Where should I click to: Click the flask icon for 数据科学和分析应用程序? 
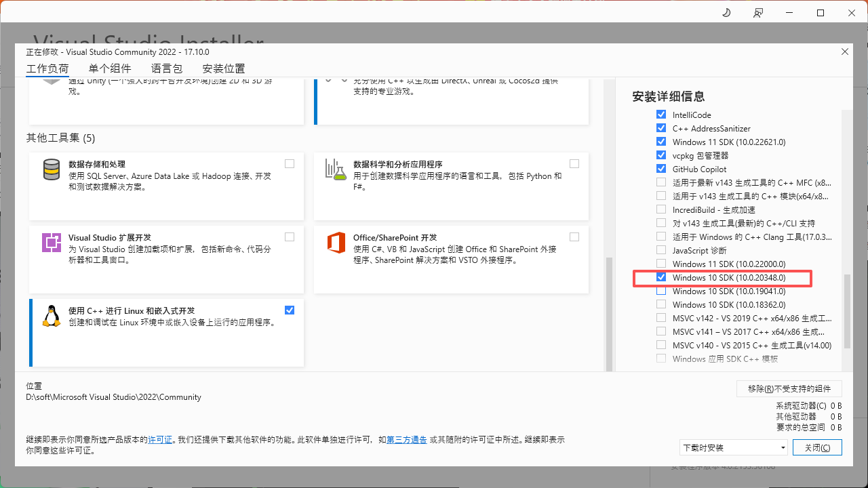point(336,170)
